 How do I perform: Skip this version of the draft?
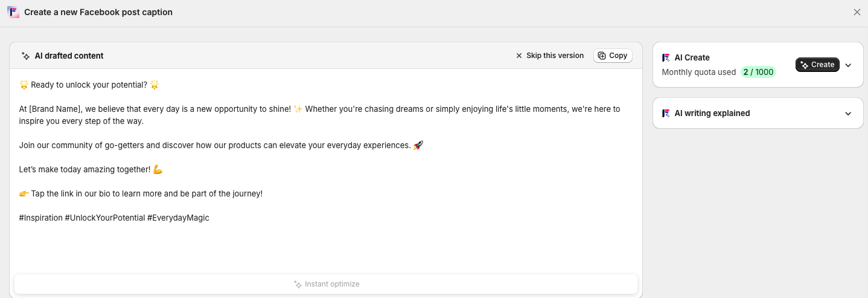[x=549, y=56]
